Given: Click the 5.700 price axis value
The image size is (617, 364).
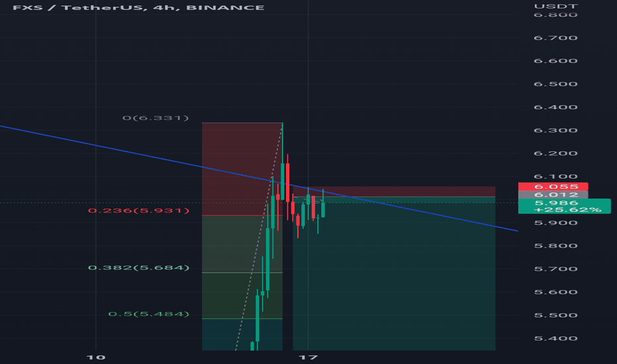Looking at the screenshot, I should [555, 269].
